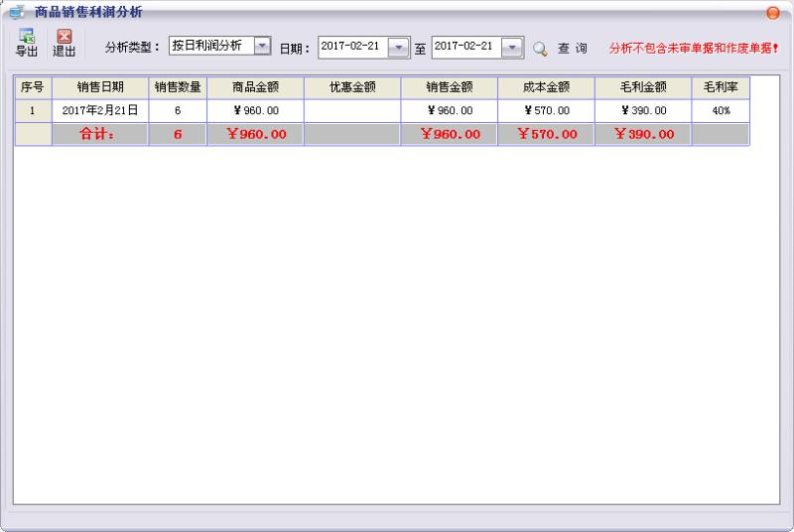Click row 1 商品金额 ￥960.00 cell
This screenshot has height=532, width=794.
coord(256,110)
